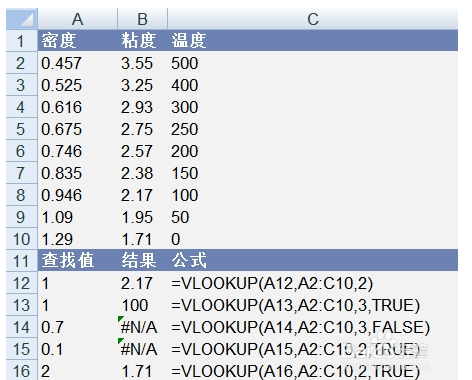Click formula =VLOOKUP(A12,A2:C10,2)
This screenshot has width=472, height=380.
313,283
